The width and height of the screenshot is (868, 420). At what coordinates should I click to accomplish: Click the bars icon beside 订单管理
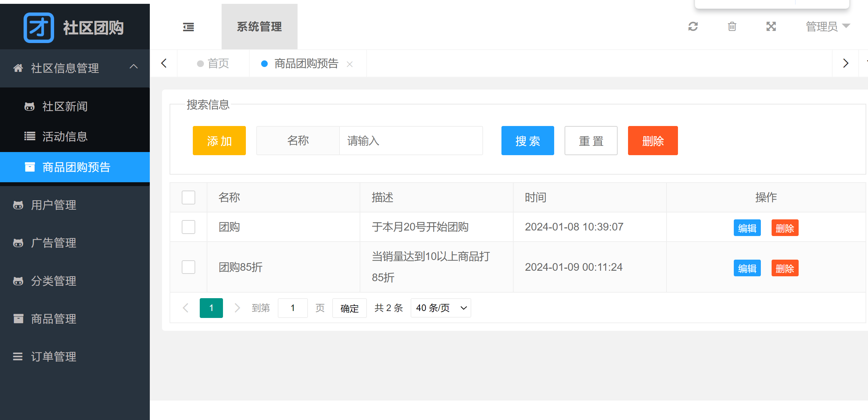point(18,356)
